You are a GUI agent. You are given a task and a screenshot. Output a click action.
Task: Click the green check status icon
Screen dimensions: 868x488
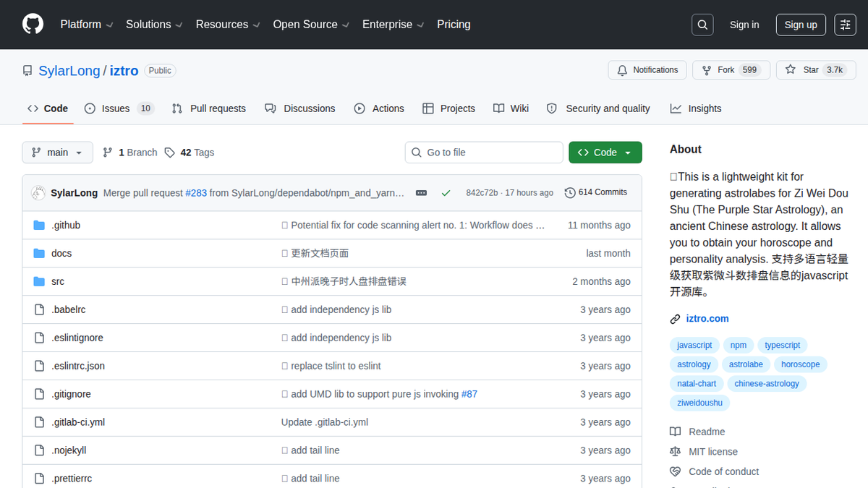[446, 193]
